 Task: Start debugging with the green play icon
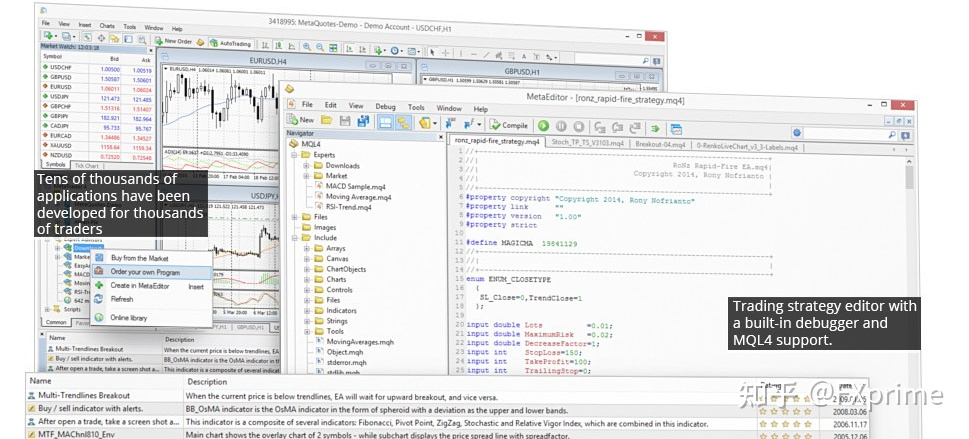543,126
